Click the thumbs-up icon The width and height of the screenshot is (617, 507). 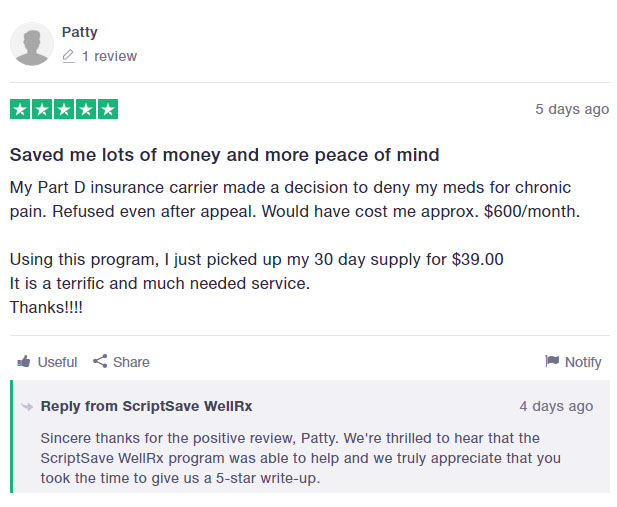24,362
